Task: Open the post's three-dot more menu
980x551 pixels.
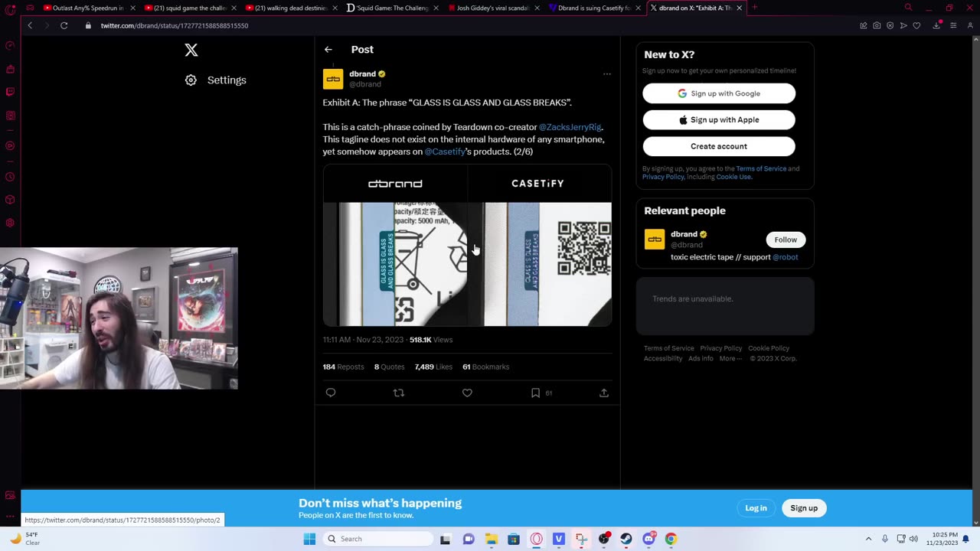Action: (606, 74)
